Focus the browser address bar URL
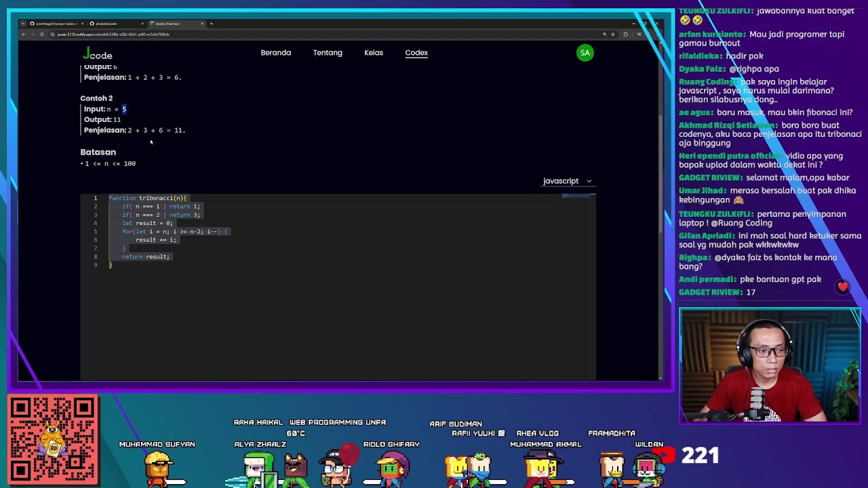868x488 pixels. 113,34
